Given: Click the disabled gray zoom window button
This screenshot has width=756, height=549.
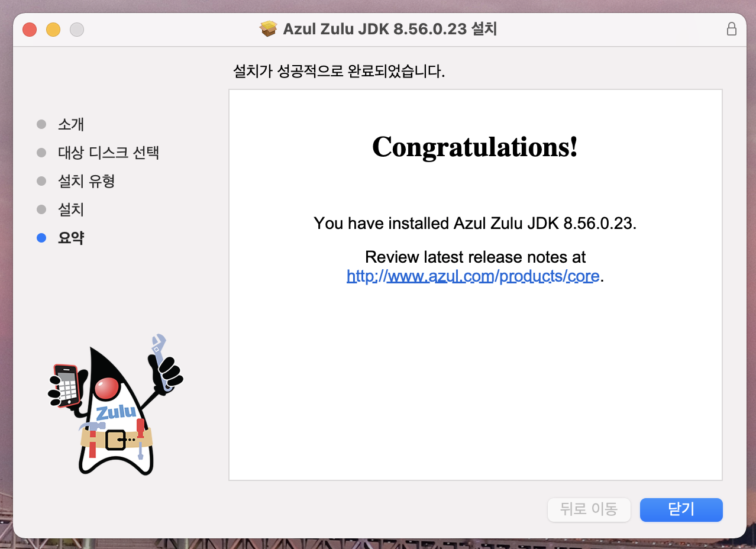Looking at the screenshot, I should (x=77, y=29).
